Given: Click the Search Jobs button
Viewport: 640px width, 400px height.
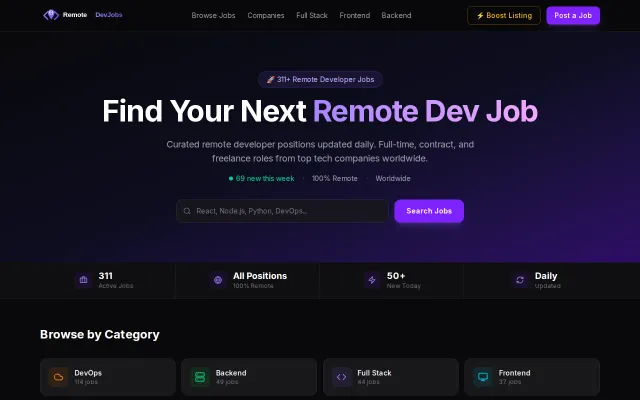Looking at the screenshot, I should pyautogui.click(x=429, y=211).
